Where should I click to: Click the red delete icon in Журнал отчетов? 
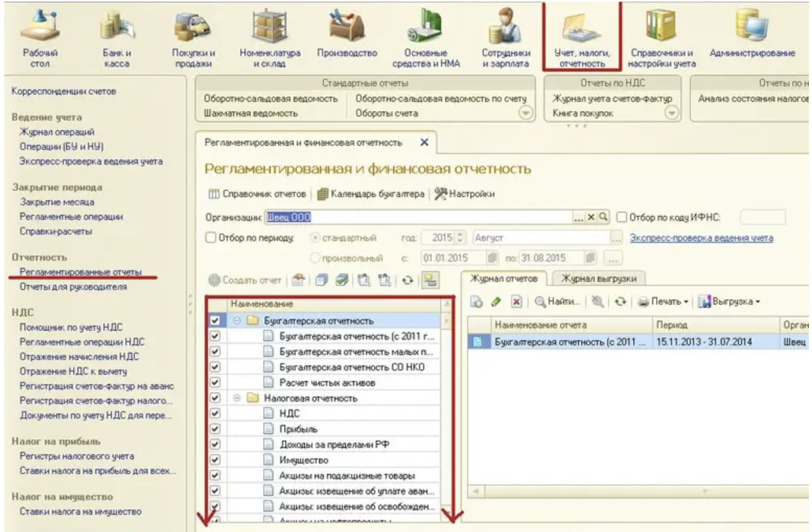516,302
